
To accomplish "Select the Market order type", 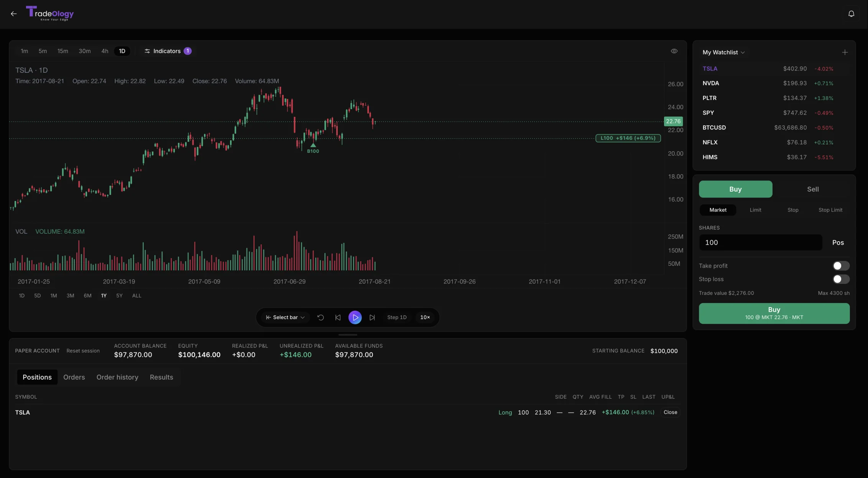I will 718,210.
